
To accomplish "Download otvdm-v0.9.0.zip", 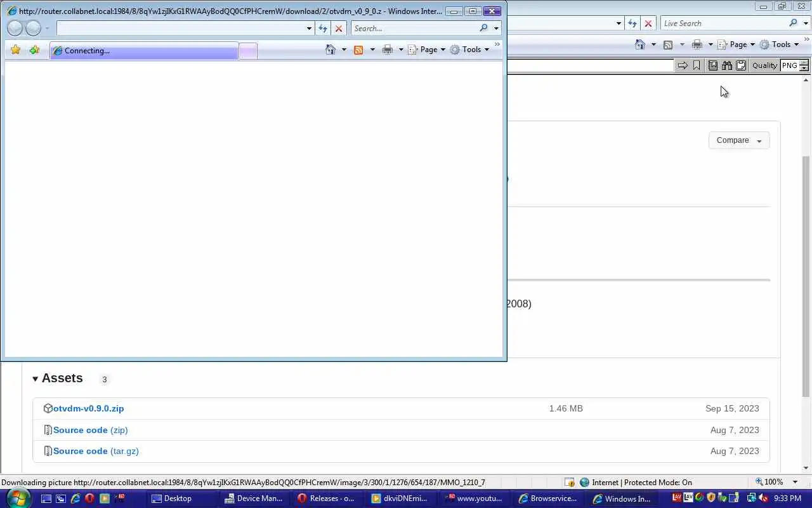I will click(x=89, y=408).
